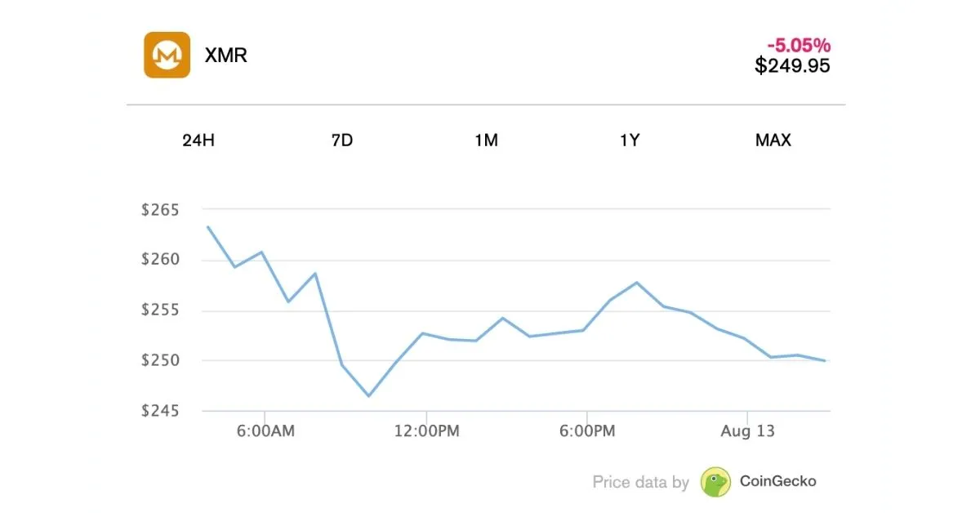Screen dimensions: 980x513
Task: Click the $245 y-axis label
Action: 160,411
